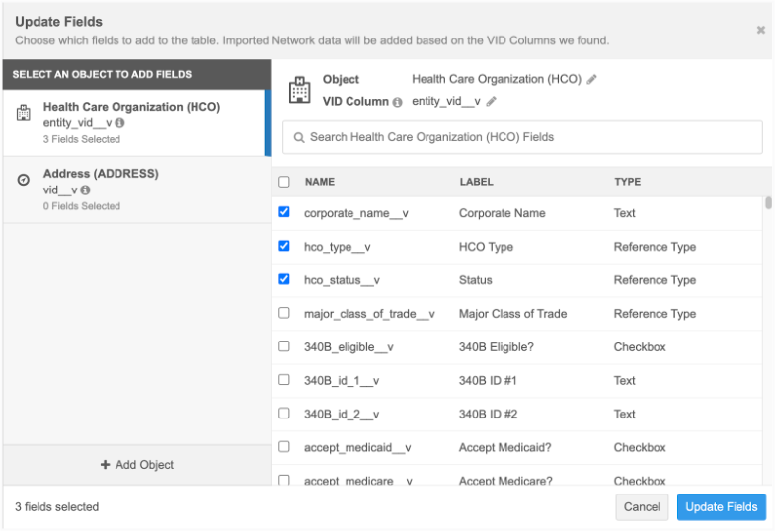The height and width of the screenshot is (532, 776).
Task: Click the pencil icon next to Object name
Action: [x=592, y=80]
